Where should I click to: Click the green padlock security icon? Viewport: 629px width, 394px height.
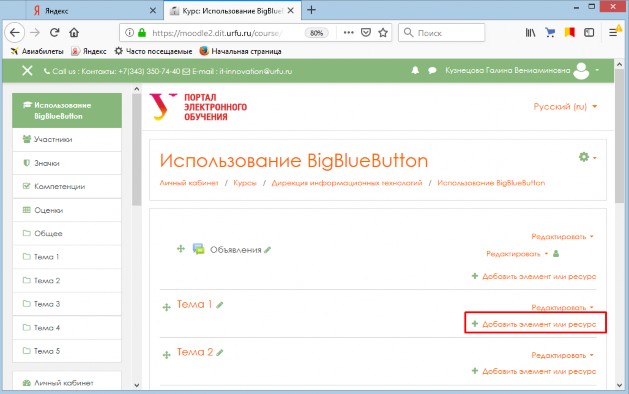pyautogui.click(x=142, y=33)
